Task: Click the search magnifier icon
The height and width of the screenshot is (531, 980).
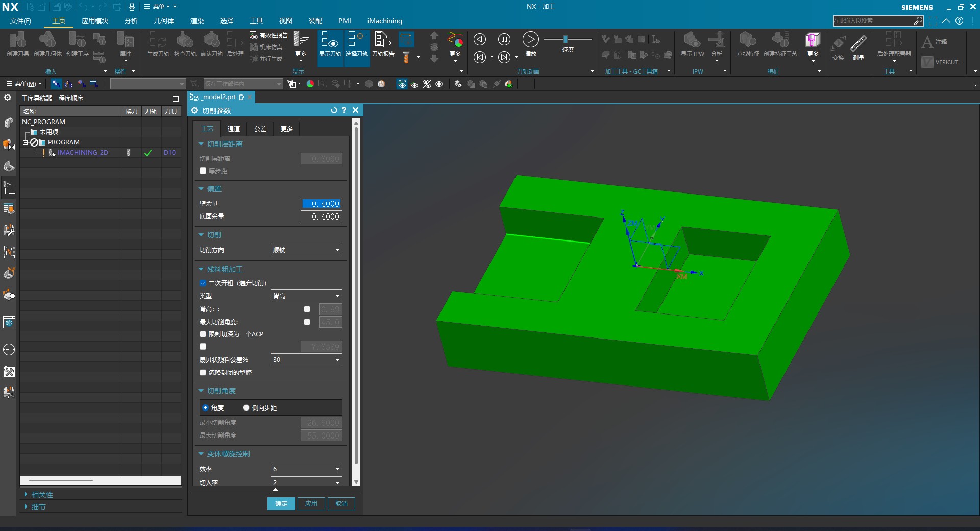Action: click(x=918, y=21)
